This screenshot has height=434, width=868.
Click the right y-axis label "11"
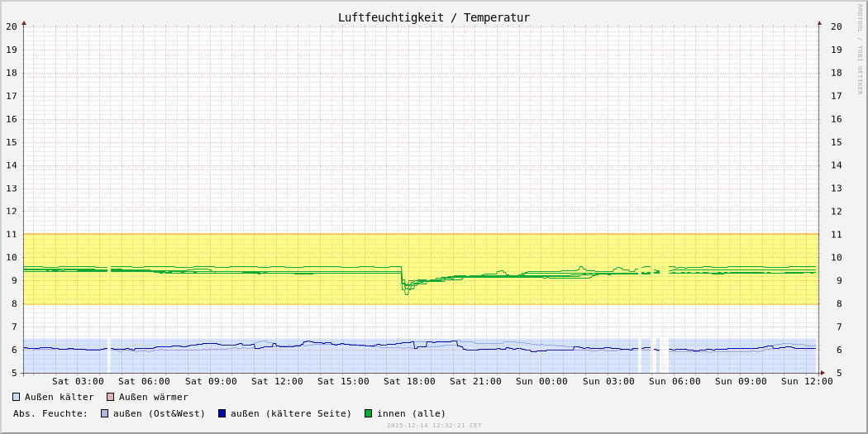pyautogui.click(x=837, y=235)
